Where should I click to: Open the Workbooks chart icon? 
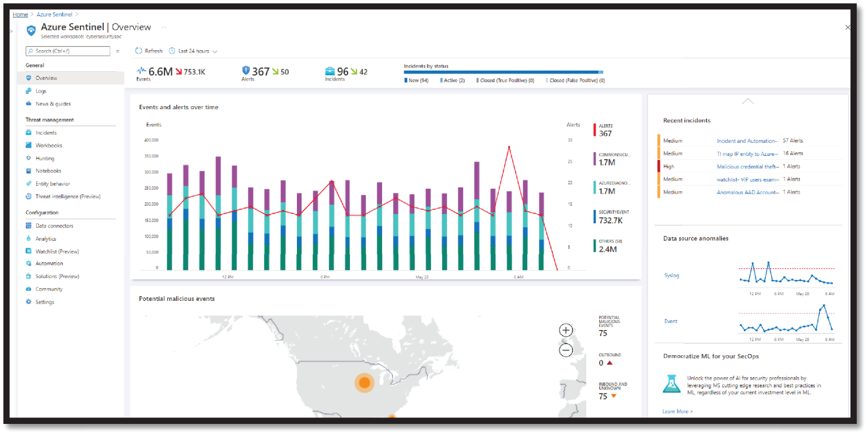pos(29,146)
